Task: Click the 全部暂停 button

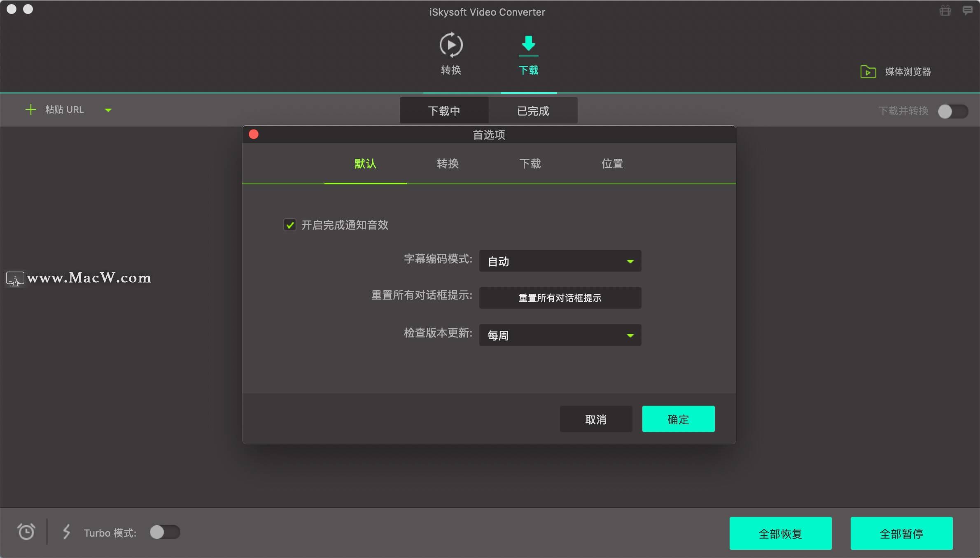Action: coord(901,533)
